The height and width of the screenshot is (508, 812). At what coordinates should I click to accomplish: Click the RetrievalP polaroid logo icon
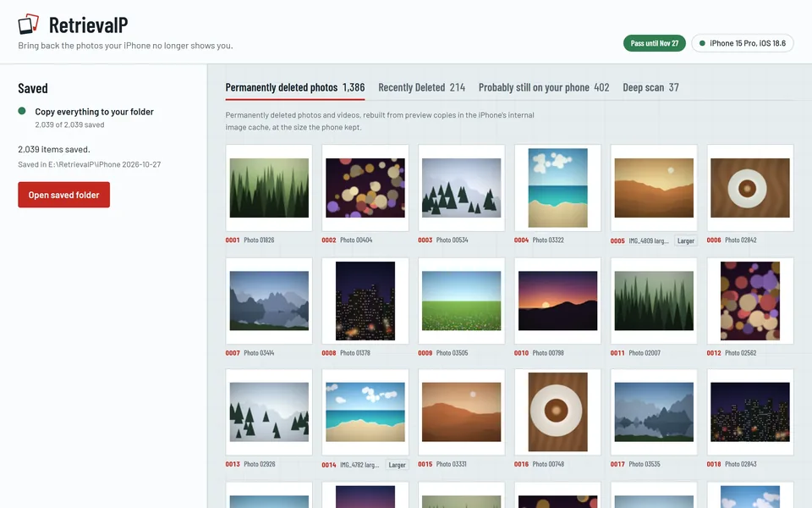(x=29, y=24)
